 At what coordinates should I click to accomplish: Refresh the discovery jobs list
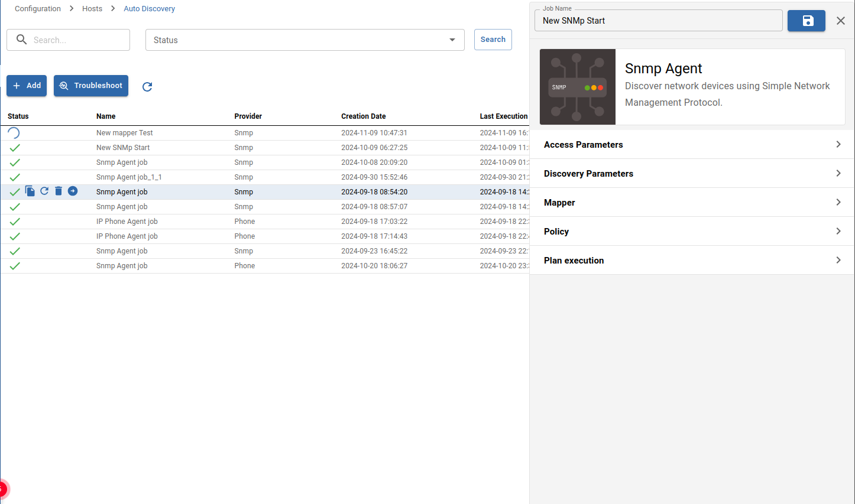click(x=147, y=87)
